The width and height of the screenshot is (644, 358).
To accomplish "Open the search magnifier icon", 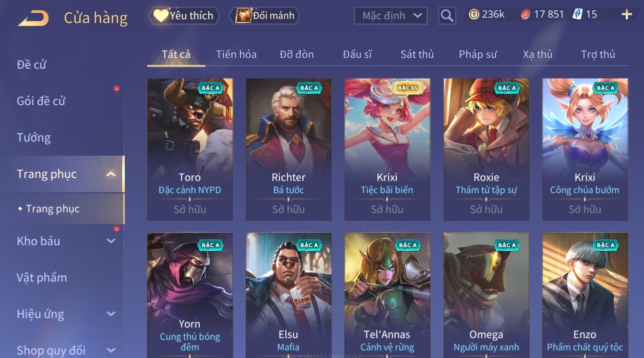I will [x=447, y=16].
